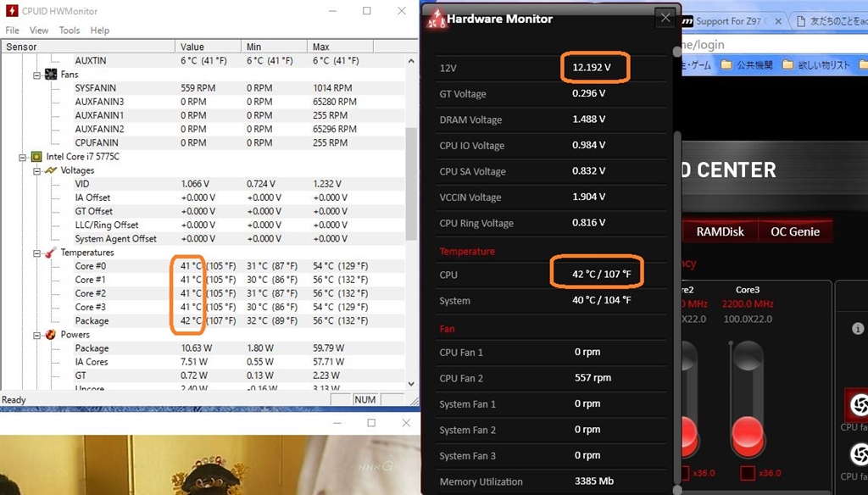
Task: Click the Powers flame icon
Action: tap(50, 335)
